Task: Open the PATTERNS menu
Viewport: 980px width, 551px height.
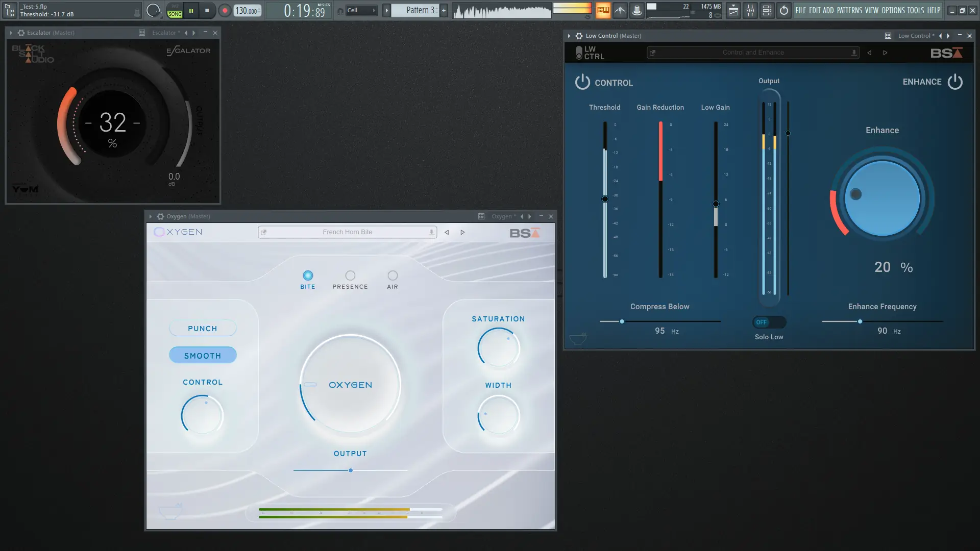Action: [x=849, y=10]
